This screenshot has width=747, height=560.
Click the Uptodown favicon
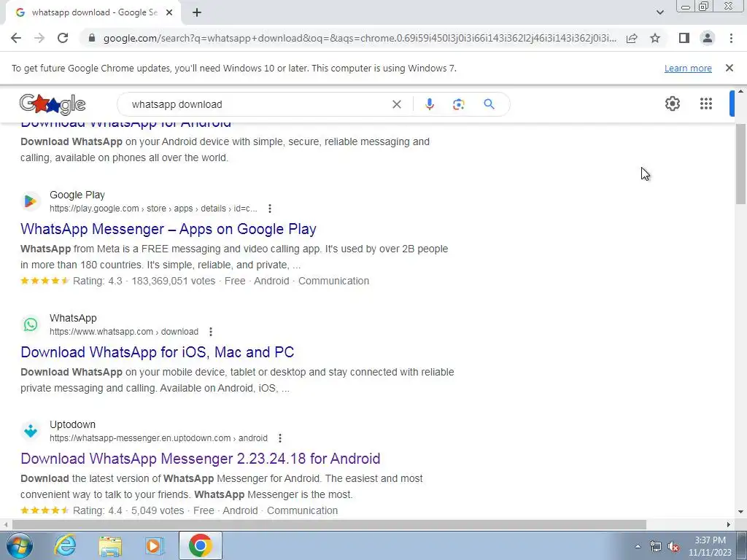(31, 431)
